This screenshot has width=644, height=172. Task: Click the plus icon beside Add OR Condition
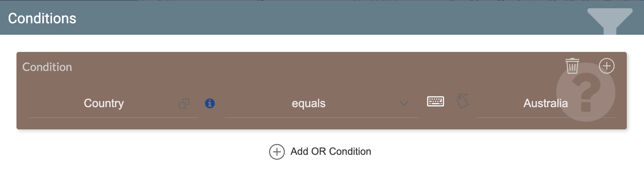(x=277, y=152)
